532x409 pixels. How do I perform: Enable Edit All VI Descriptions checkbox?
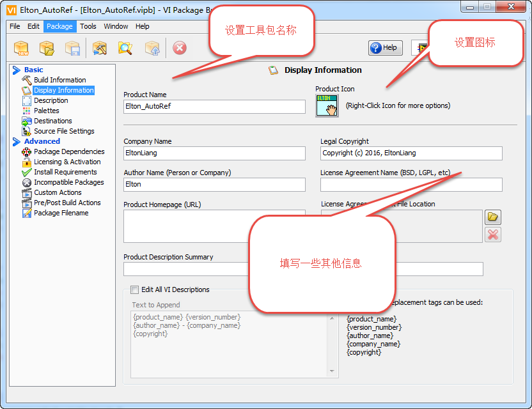click(135, 289)
